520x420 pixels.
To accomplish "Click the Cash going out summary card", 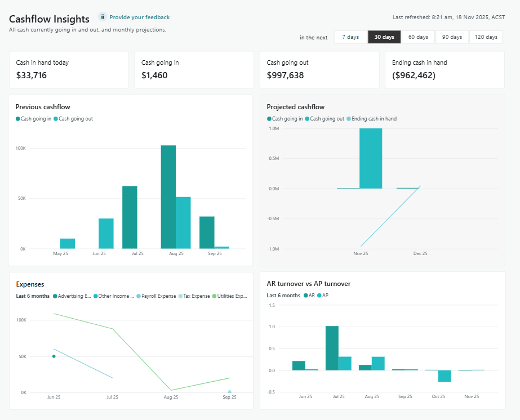I will point(319,70).
